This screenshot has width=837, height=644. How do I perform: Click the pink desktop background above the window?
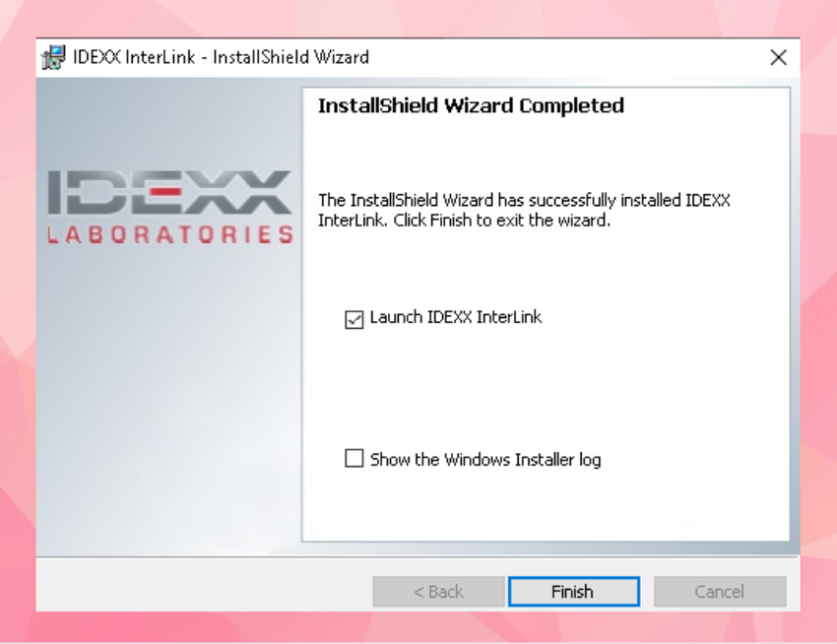(418, 18)
